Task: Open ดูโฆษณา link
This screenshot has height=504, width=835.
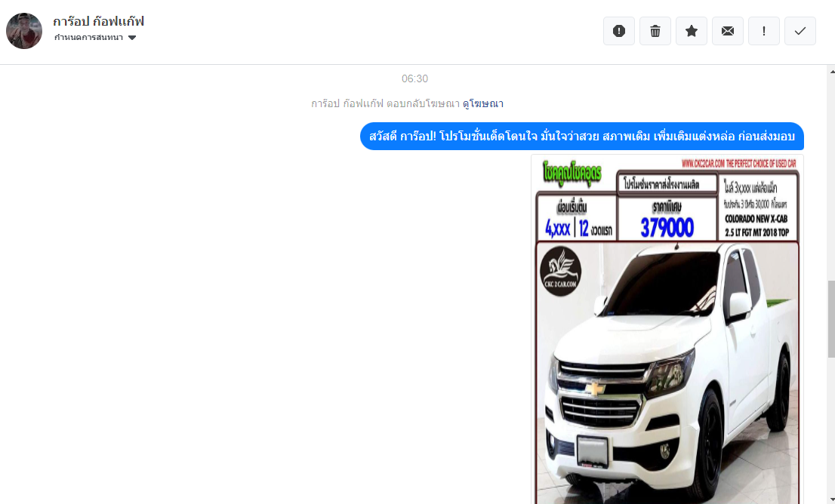Action: pos(483,103)
